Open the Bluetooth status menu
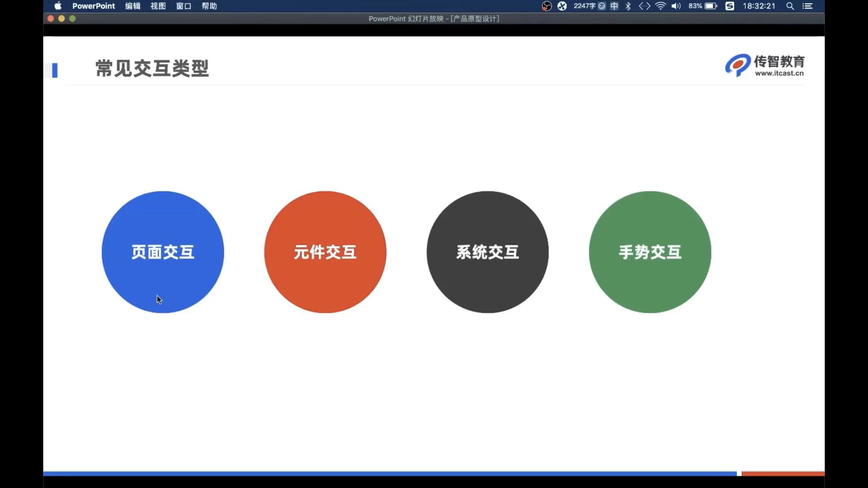The height and width of the screenshot is (488, 868). click(628, 6)
